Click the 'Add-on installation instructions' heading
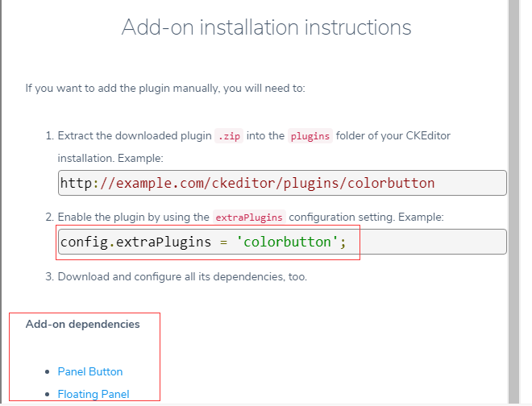532x406 pixels. 266,27
